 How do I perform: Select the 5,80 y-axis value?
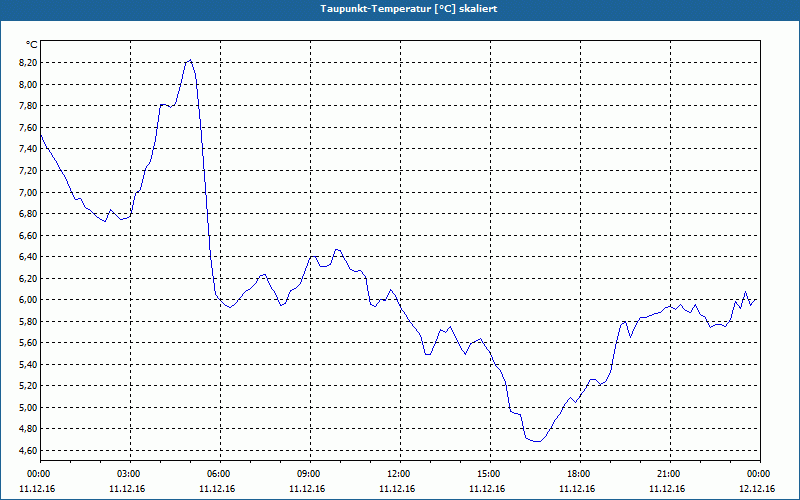pyautogui.click(x=28, y=321)
